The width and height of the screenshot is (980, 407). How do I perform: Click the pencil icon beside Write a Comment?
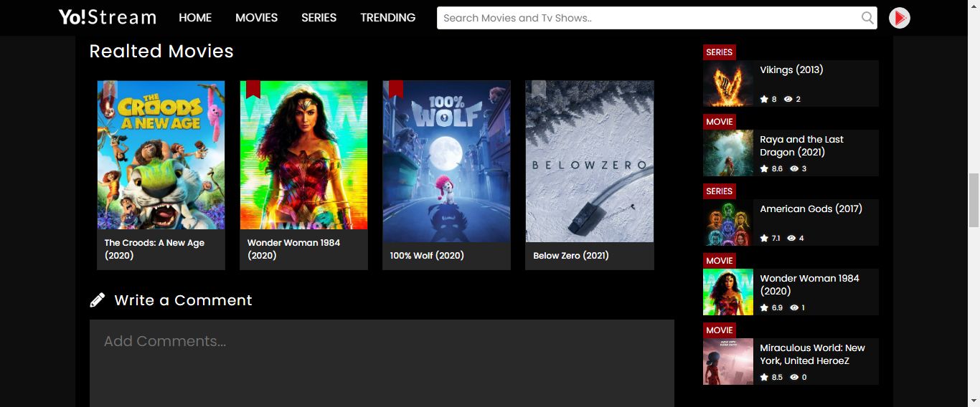(97, 300)
